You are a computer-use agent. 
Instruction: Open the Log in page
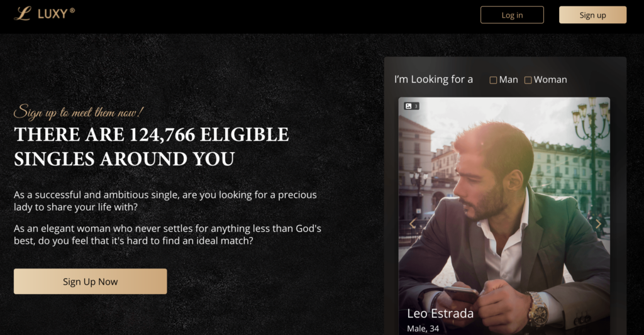512,15
